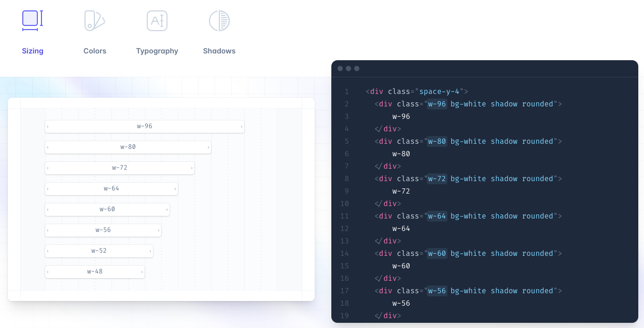Click the Sizing ruler icon
The width and height of the screenshot is (644, 328).
32,21
